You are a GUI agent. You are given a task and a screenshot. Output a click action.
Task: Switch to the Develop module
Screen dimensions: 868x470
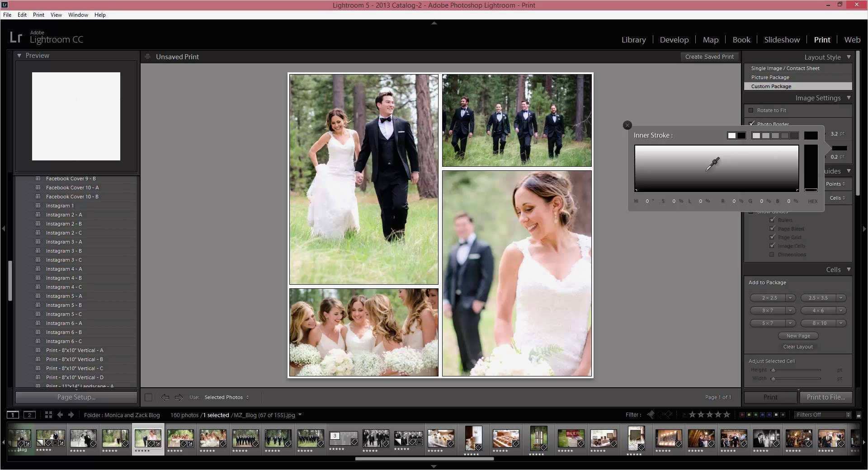click(674, 39)
